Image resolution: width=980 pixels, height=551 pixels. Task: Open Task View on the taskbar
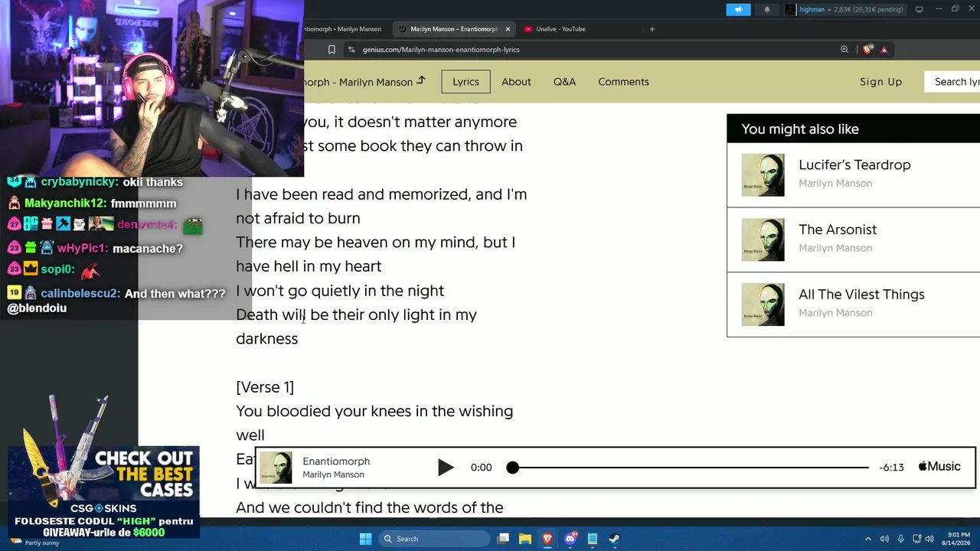click(x=503, y=539)
